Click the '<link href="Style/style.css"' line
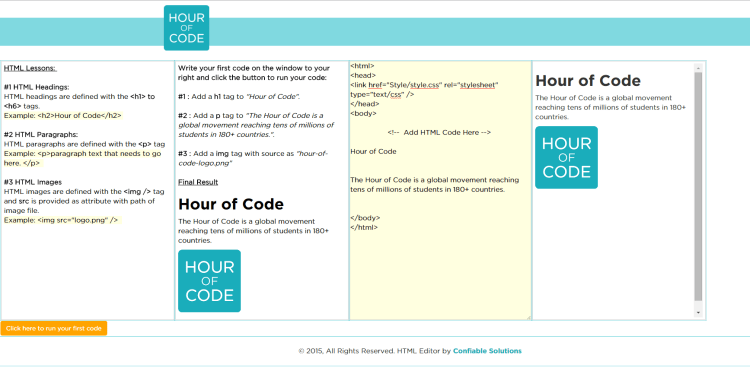Viewport: 750px width, 374px height. click(x=425, y=85)
